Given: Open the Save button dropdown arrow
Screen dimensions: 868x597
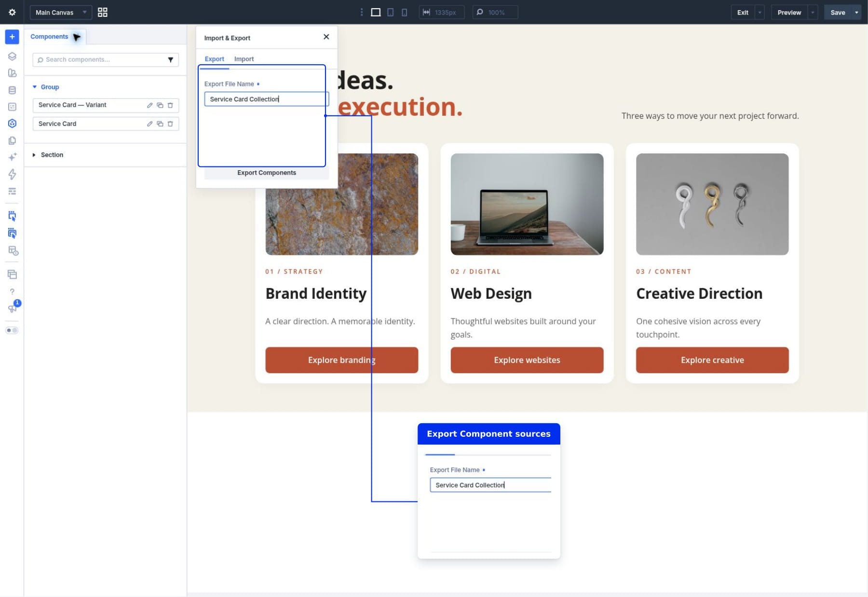Looking at the screenshot, I should click(856, 12).
